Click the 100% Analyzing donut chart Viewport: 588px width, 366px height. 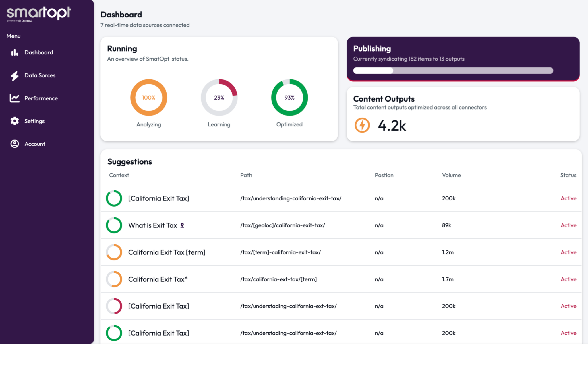pos(148,98)
